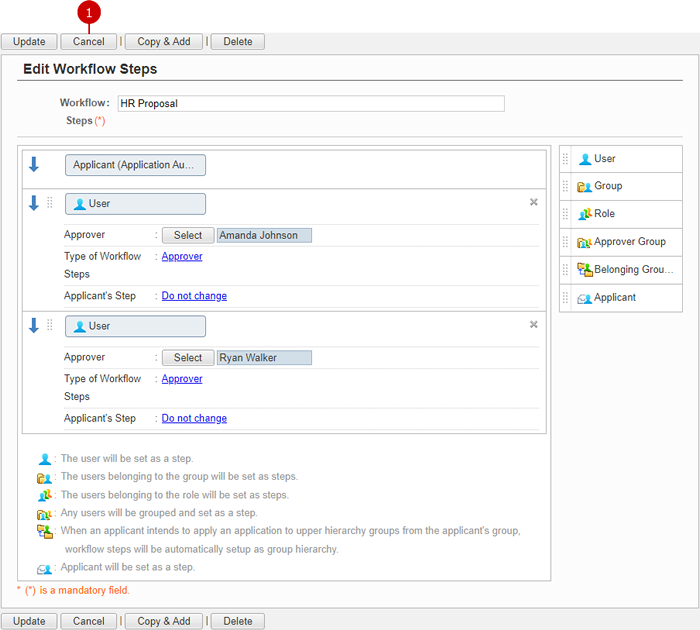The image size is (700, 630).
Task: Click the bottom Update button
Action: (x=29, y=621)
